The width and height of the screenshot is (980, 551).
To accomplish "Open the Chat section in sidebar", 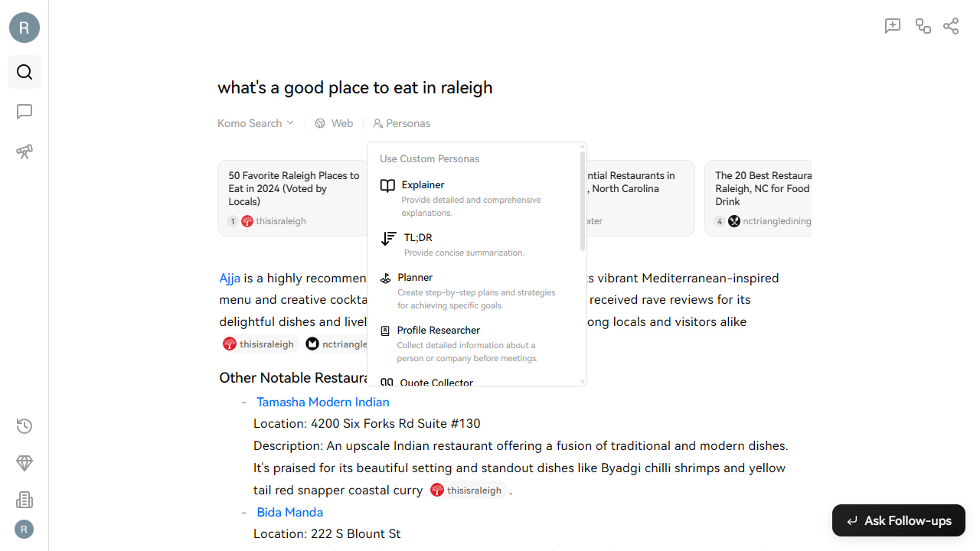I will (x=24, y=112).
